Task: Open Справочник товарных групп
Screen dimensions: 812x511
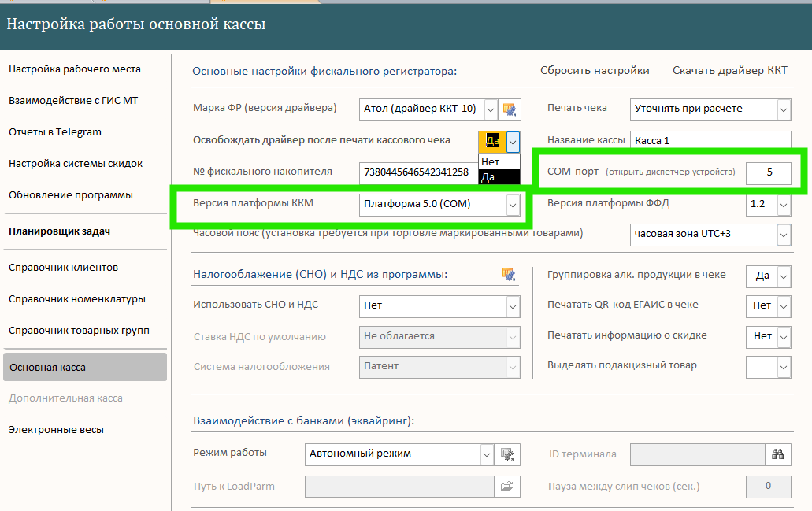Action: coord(79,331)
